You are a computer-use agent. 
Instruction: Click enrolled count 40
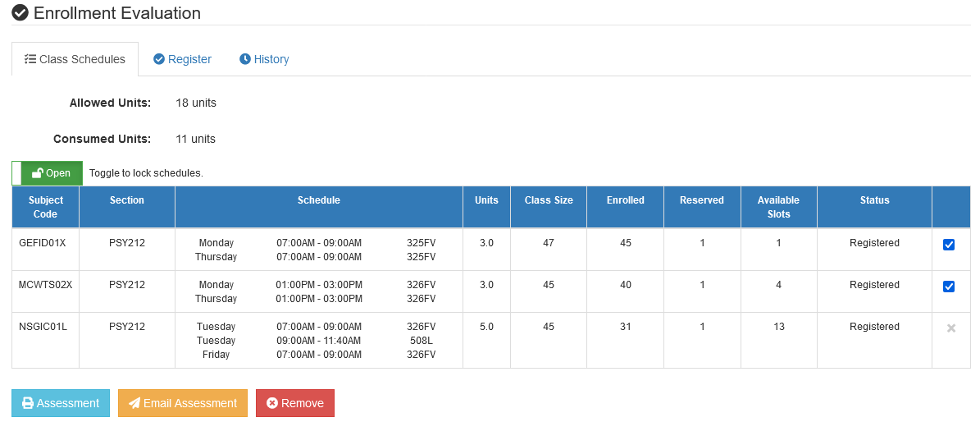625,285
